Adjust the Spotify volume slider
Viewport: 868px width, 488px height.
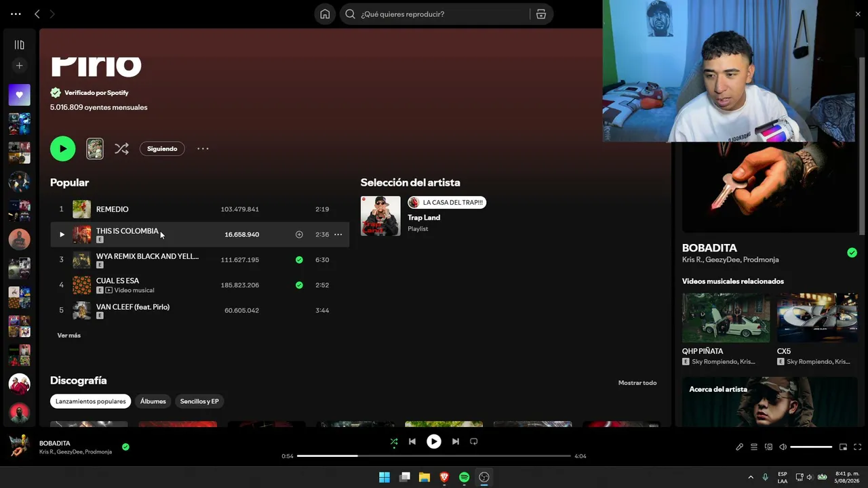point(811,447)
